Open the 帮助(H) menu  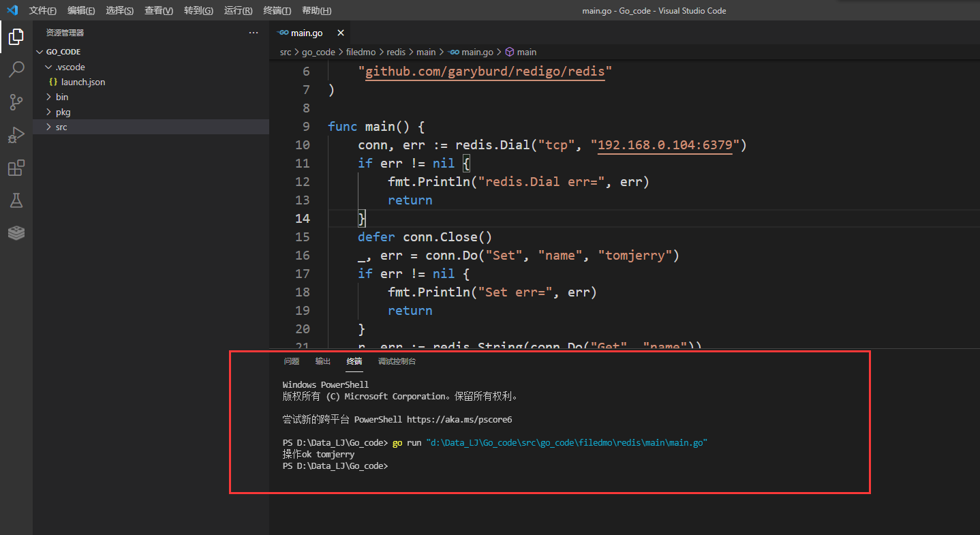click(x=316, y=11)
